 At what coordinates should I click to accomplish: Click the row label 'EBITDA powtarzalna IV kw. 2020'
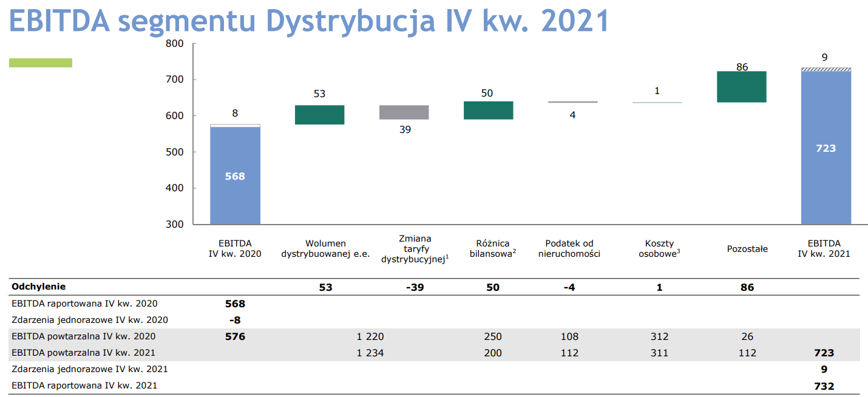pyautogui.click(x=84, y=336)
